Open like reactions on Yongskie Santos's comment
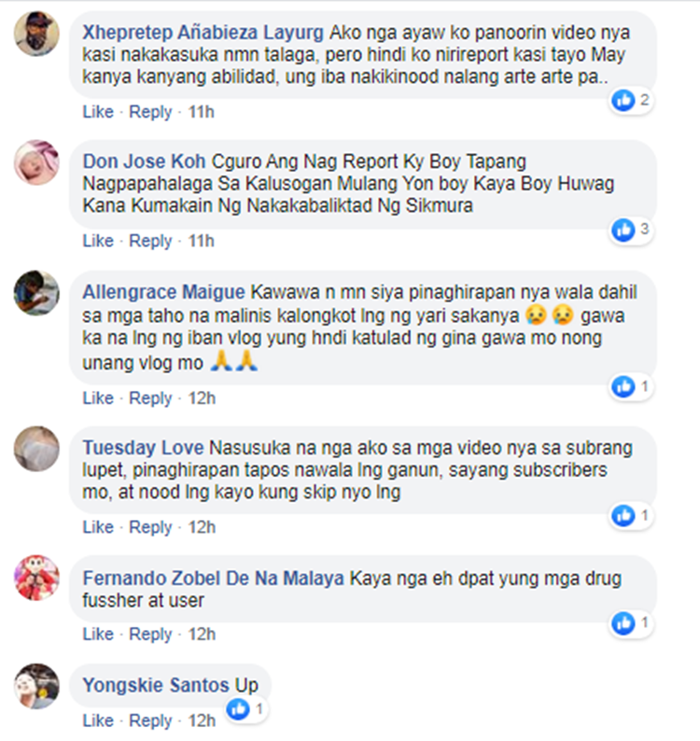Viewport: 700px width, 741px height. 246,709
